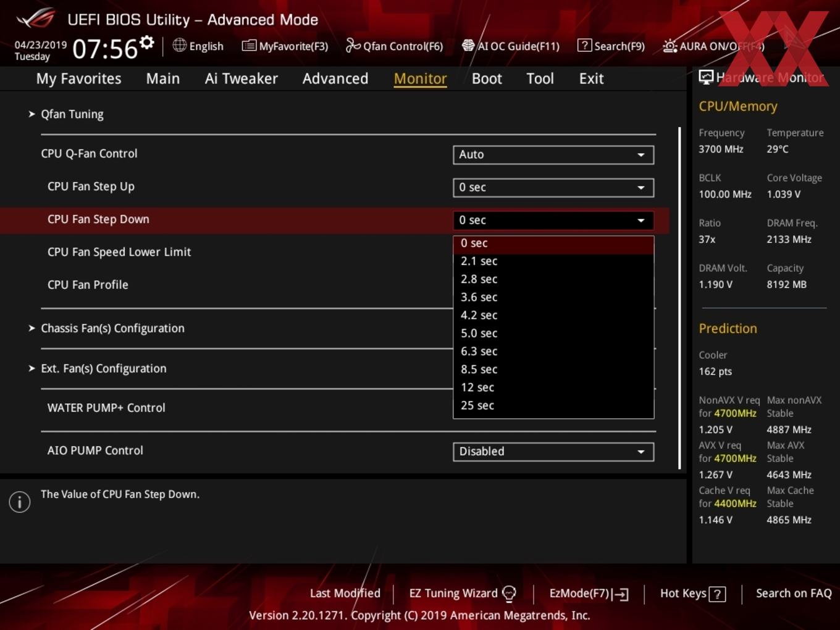Select CPU Fan Speed Lower Limit row

pos(119,252)
